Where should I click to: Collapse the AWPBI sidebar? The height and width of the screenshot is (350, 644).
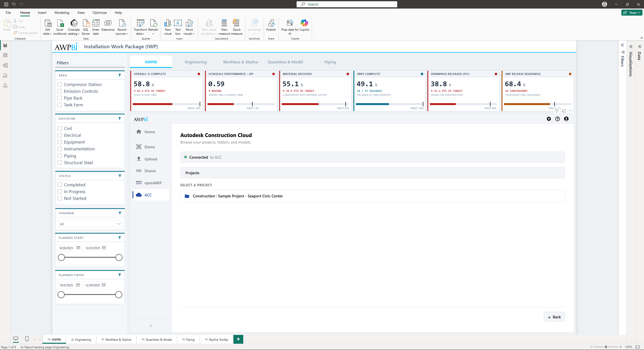click(151, 326)
